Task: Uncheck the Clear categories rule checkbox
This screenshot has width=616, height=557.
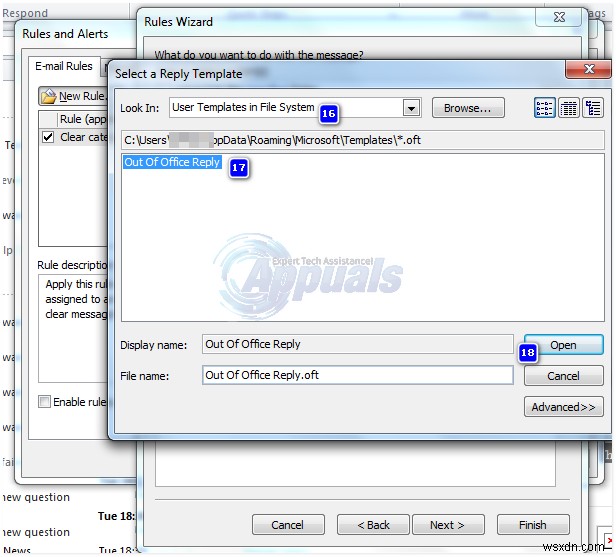Action: 48,137
